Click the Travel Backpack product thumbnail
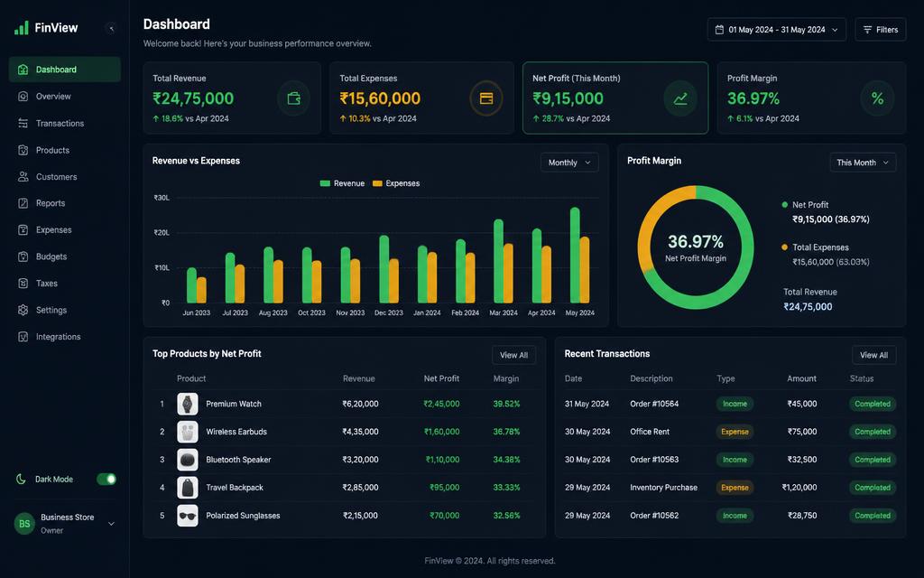924x578 pixels. 188,488
